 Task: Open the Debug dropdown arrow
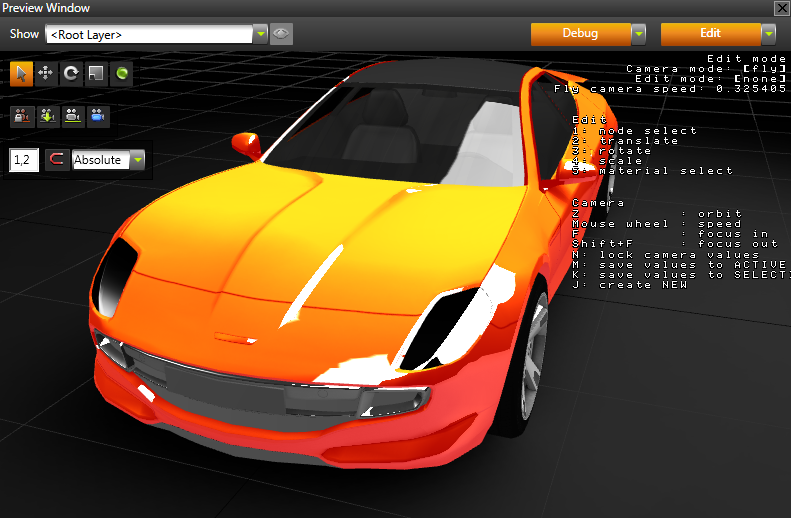638,34
